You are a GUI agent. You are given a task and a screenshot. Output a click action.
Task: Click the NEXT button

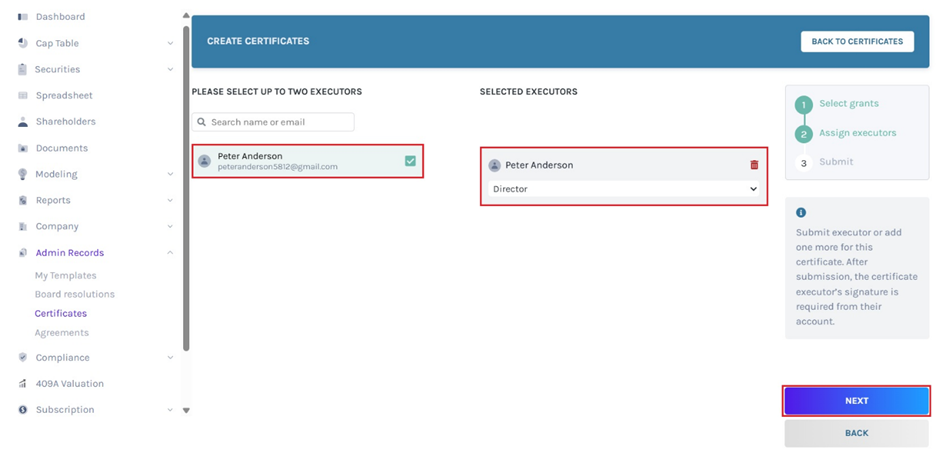856,401
